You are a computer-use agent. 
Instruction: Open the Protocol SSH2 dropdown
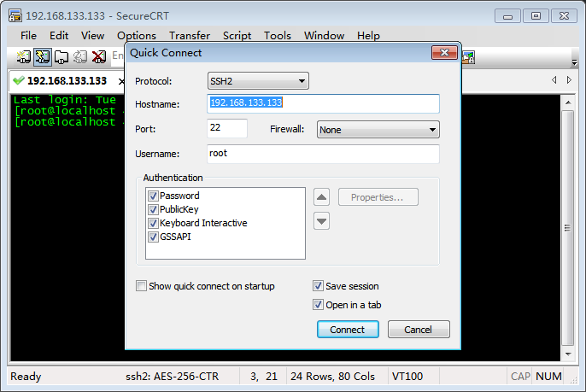[258, 81]
